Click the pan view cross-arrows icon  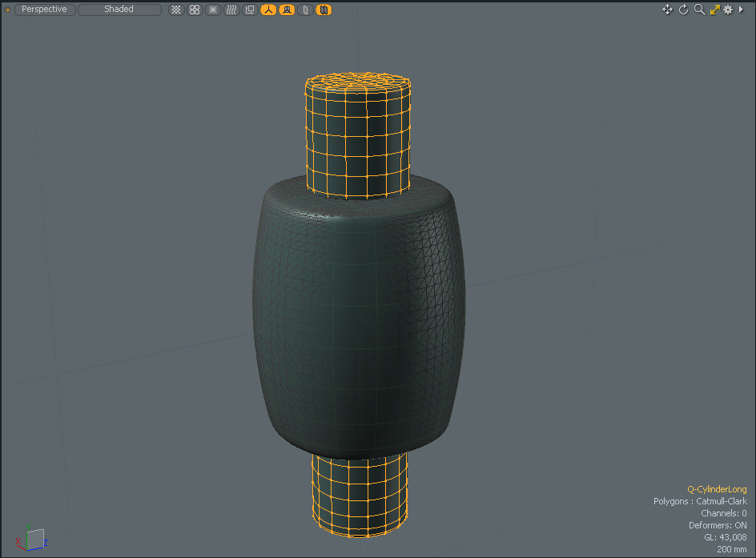point(667,10)
